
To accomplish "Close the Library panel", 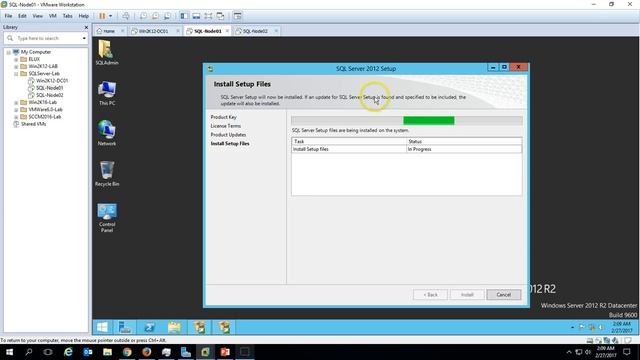I will point(86,27).
